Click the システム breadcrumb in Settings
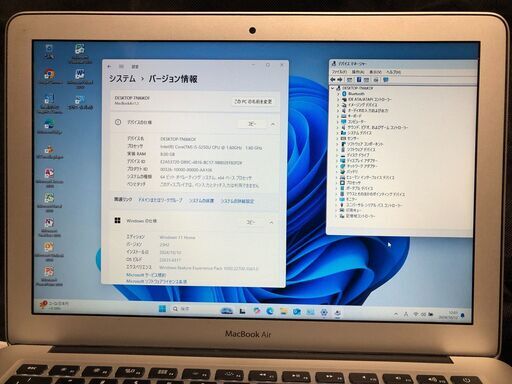The image size is (512, 384). 122,79
